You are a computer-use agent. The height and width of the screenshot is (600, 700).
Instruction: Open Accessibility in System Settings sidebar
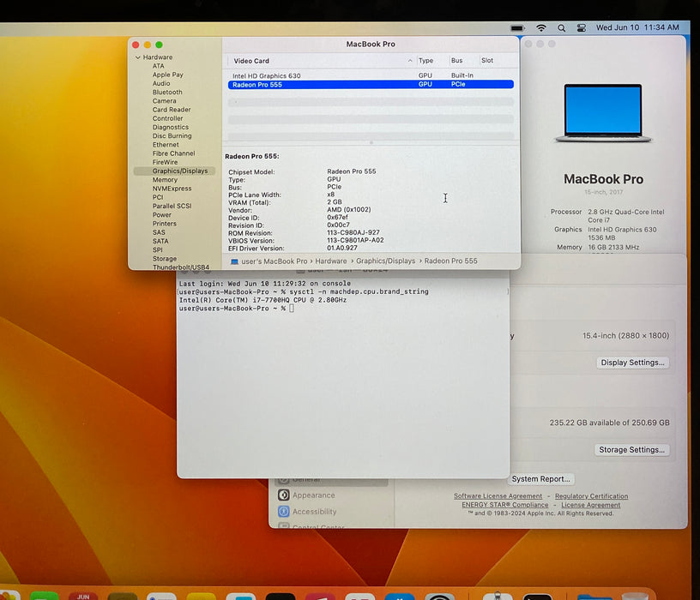[314, 512]
